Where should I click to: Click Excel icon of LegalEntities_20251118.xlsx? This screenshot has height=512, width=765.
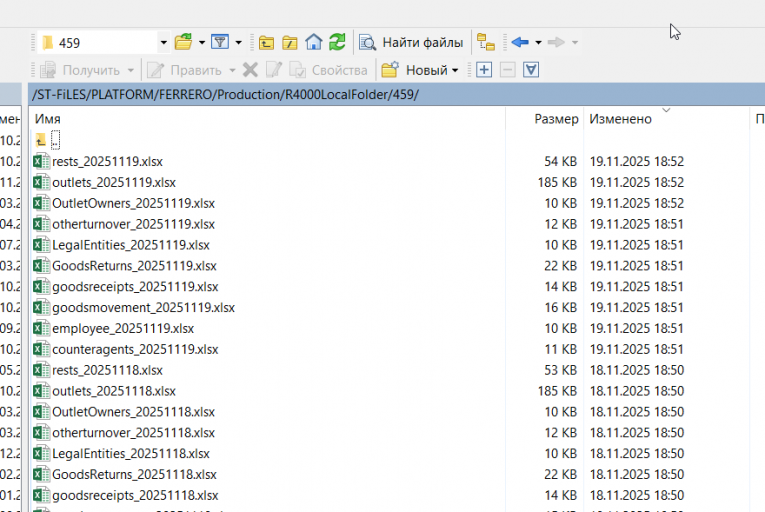pos(41,453)
